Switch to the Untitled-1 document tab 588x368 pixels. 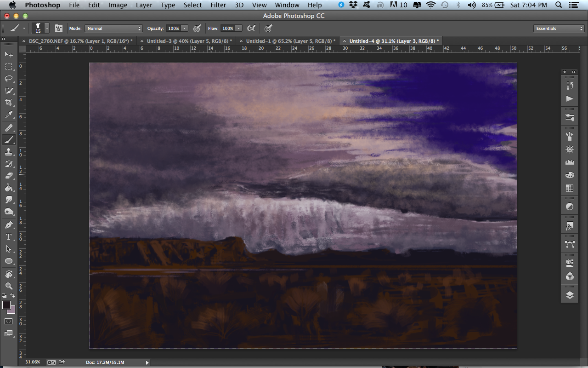click(x=291, y=41)
